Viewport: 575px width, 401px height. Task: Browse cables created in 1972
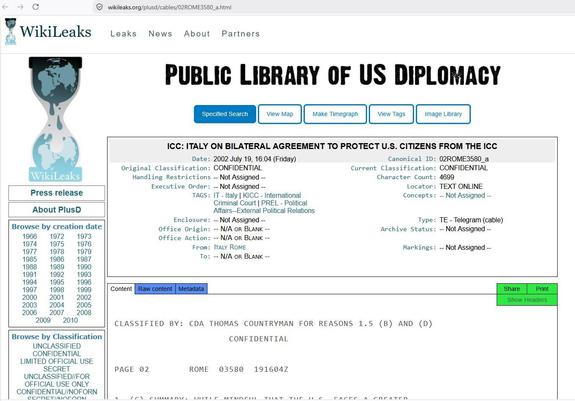click(x=57, y=236)
